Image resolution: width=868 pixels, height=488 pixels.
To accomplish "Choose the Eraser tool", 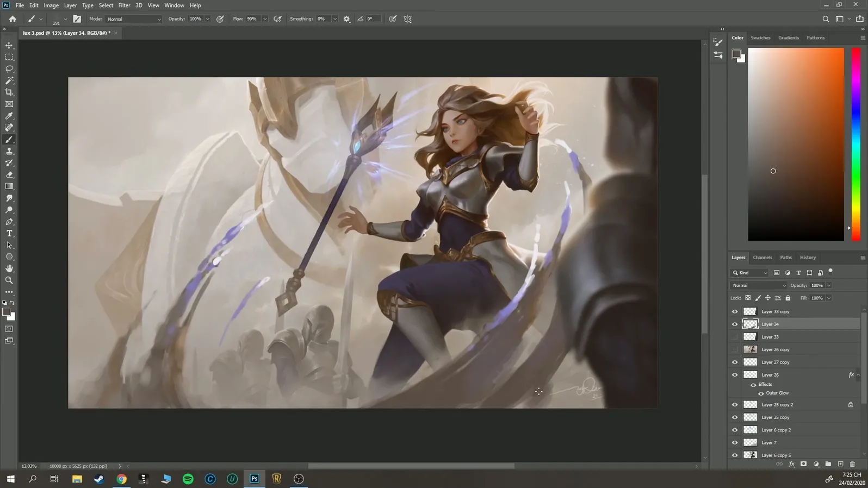I will point(9,175).
